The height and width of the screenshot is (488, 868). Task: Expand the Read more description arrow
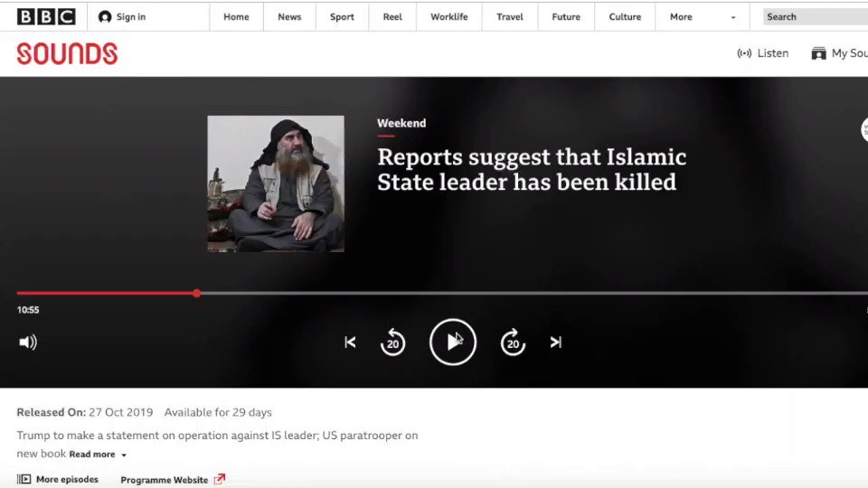pos(124,455)
